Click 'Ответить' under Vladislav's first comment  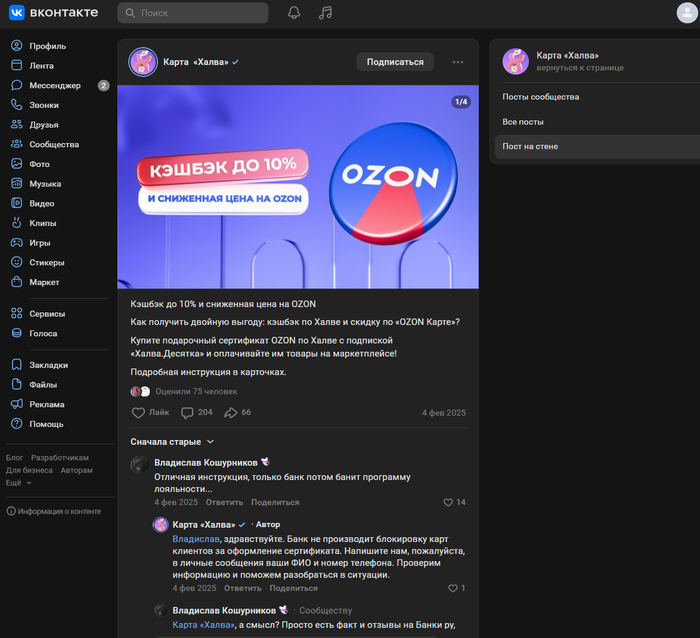point(224,502)
